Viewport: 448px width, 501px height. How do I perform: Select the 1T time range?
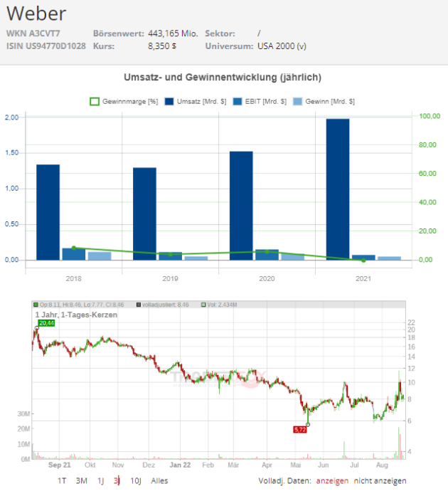pos(62,481)
